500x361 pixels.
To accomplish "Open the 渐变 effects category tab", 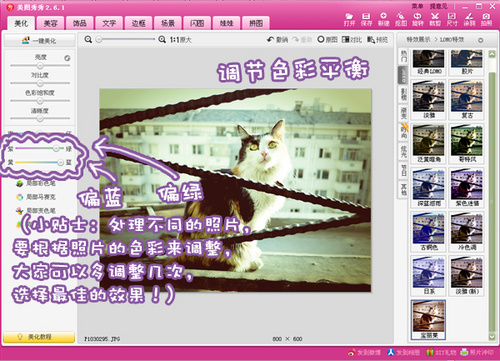I will [403, 113].
